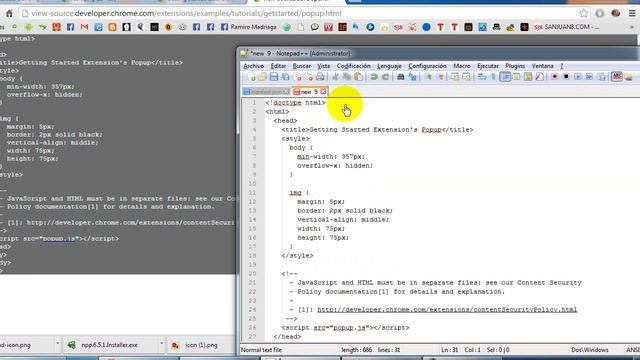Click the Copy icon in the toolbar
This screenshot has height=360, width=640.
click(x=347, y=77)
